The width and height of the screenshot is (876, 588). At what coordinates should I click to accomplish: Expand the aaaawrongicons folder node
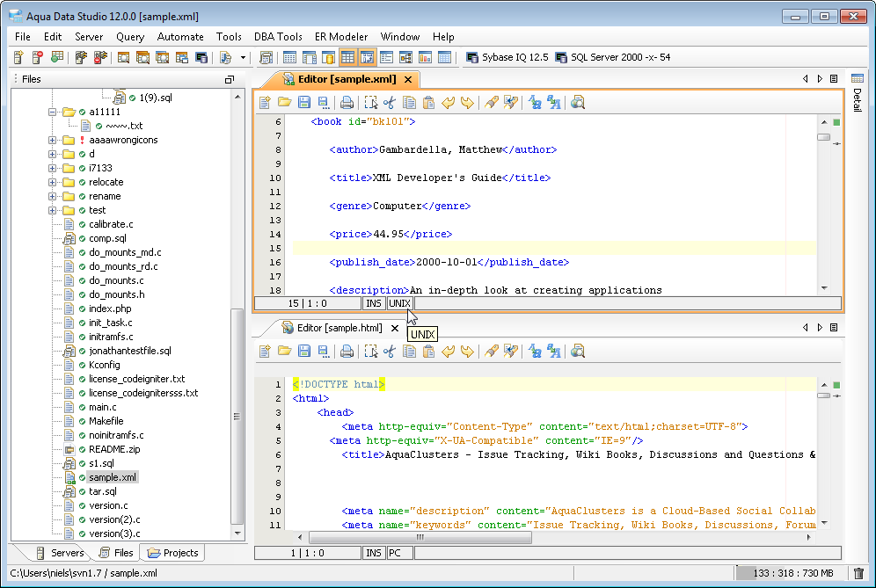(x=53, y=140)
